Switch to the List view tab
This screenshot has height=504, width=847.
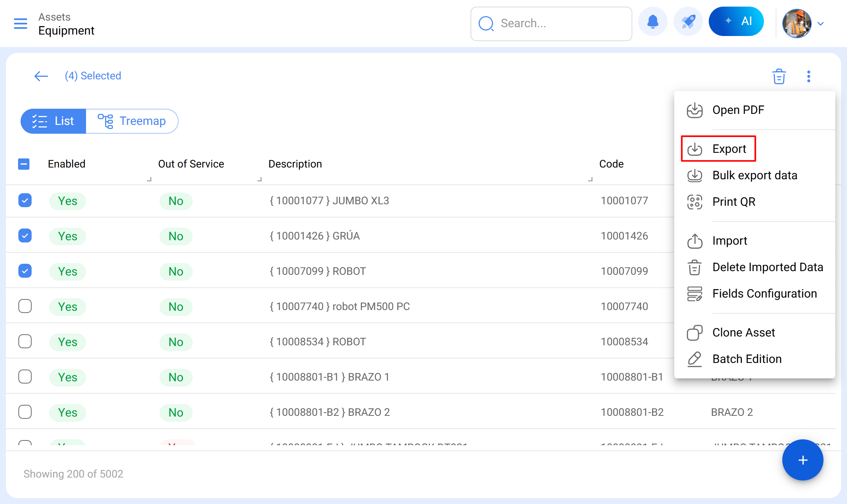[x=54, y=121]
